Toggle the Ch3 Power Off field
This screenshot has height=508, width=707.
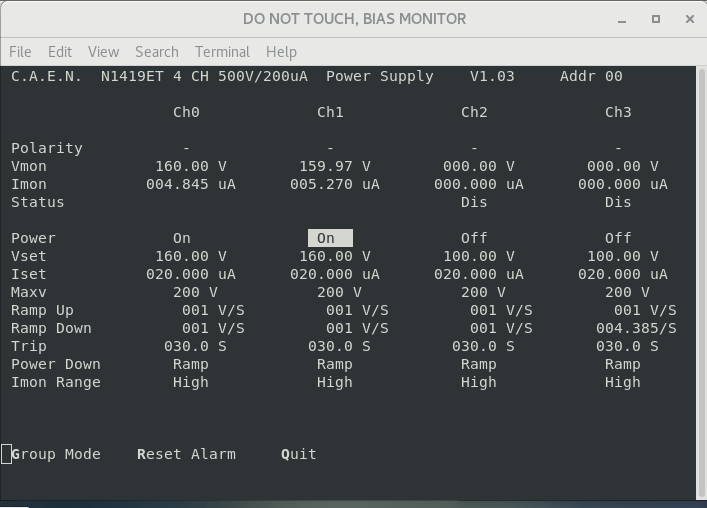pyautogui.click(x=618, y=238)
